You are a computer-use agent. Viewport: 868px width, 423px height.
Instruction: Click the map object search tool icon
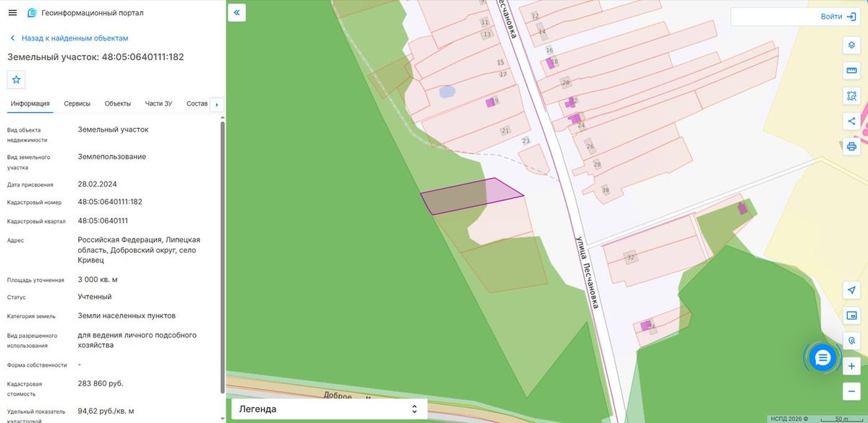pos(851,341)
